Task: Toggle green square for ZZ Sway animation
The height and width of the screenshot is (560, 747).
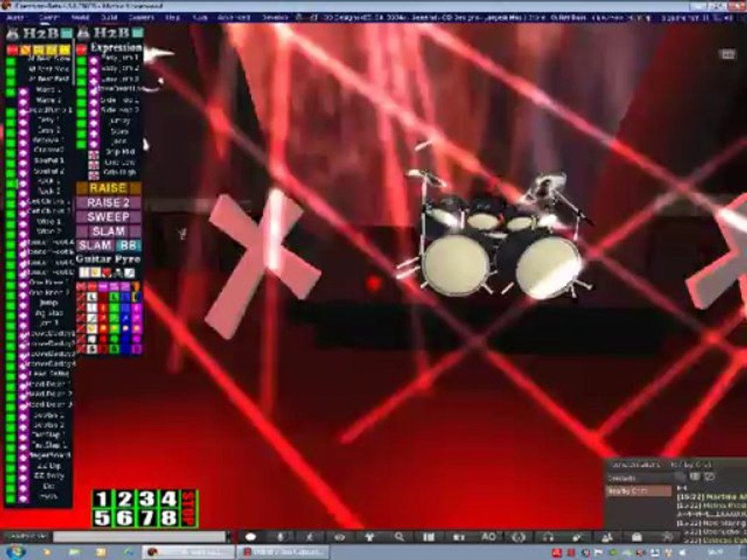Action: pyautogui.click(x=10, y=478)
